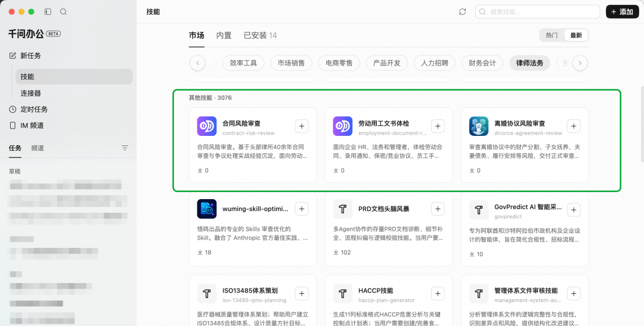Open the task list filter icon
644x326 pixels.
click(x=125, y=148)
